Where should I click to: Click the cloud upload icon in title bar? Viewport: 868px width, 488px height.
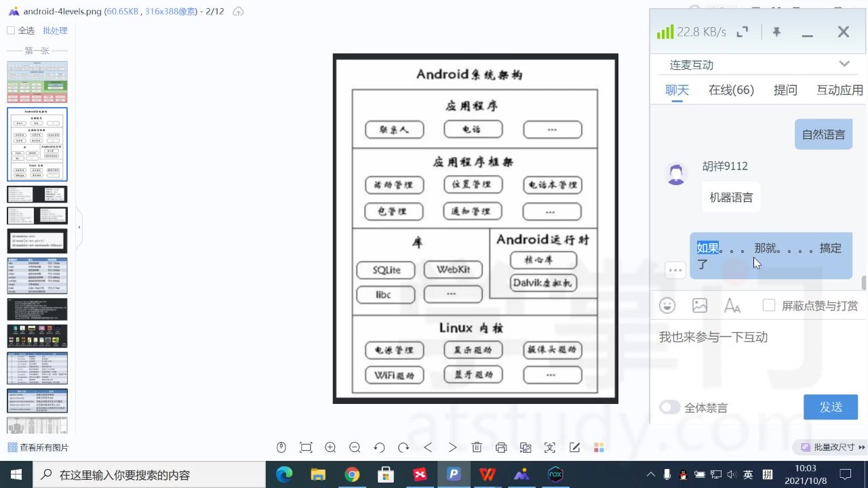238,12
